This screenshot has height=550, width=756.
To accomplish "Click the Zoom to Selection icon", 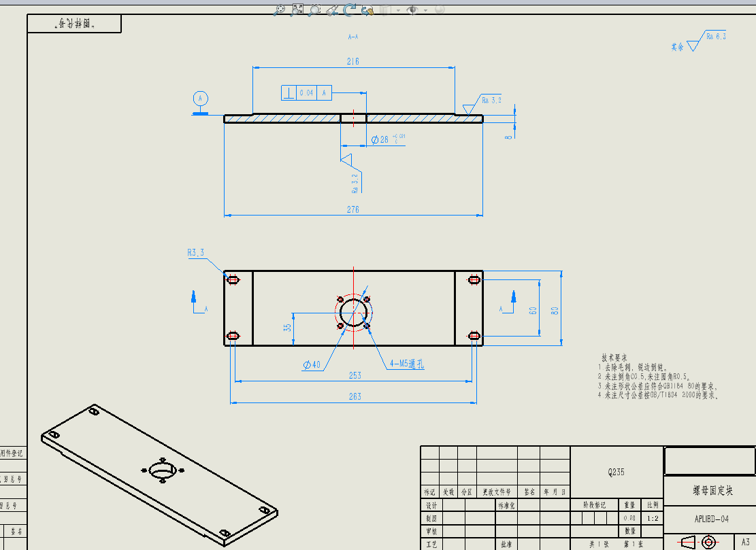I will 314,10.
